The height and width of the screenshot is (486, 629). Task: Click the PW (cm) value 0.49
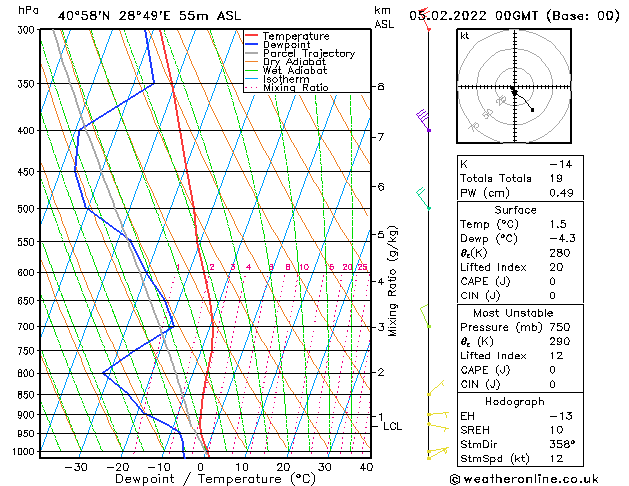click(561, 192)
